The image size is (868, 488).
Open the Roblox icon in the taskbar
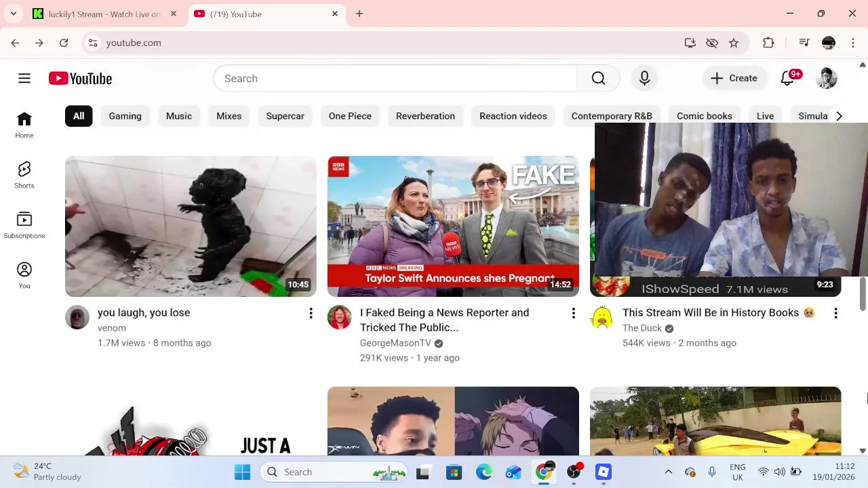click(604, 472)
